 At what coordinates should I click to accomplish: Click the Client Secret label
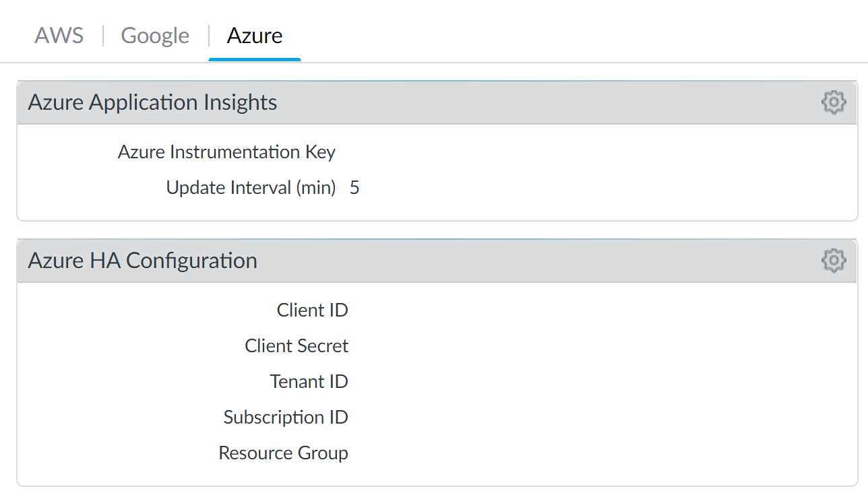click(x=297, y=346)
